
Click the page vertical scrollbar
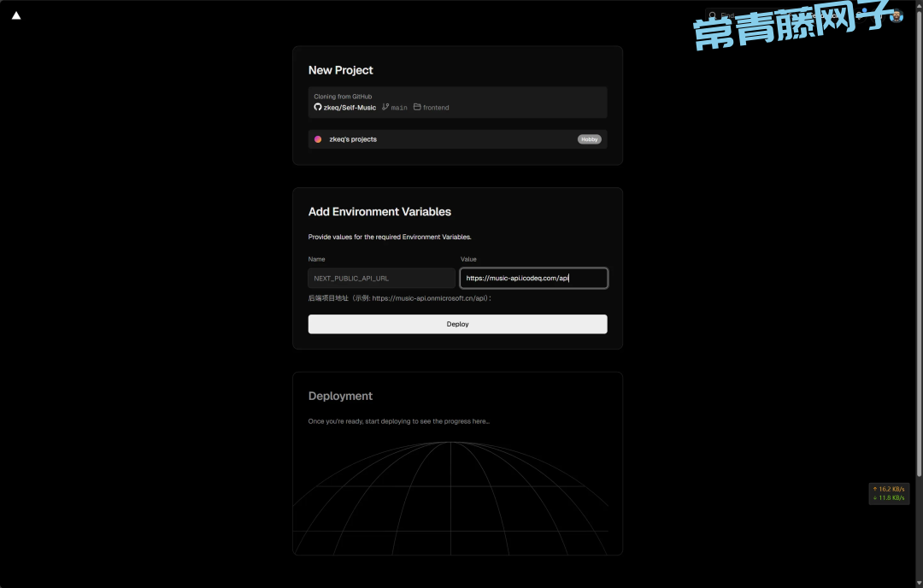(x=919, y=256)
